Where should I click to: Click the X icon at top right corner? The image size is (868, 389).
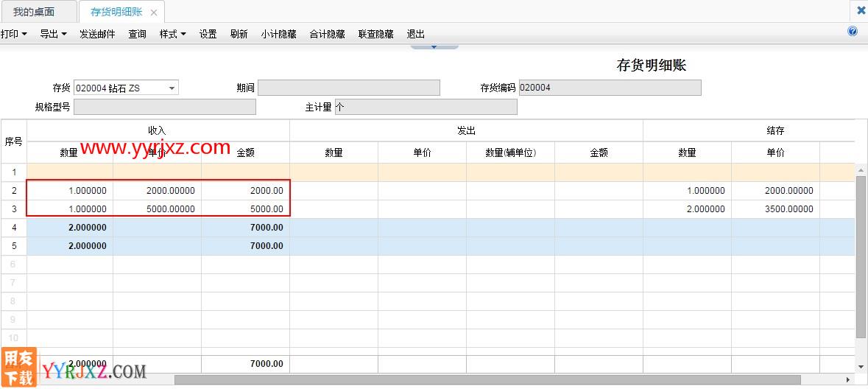[x=861, y=10]
